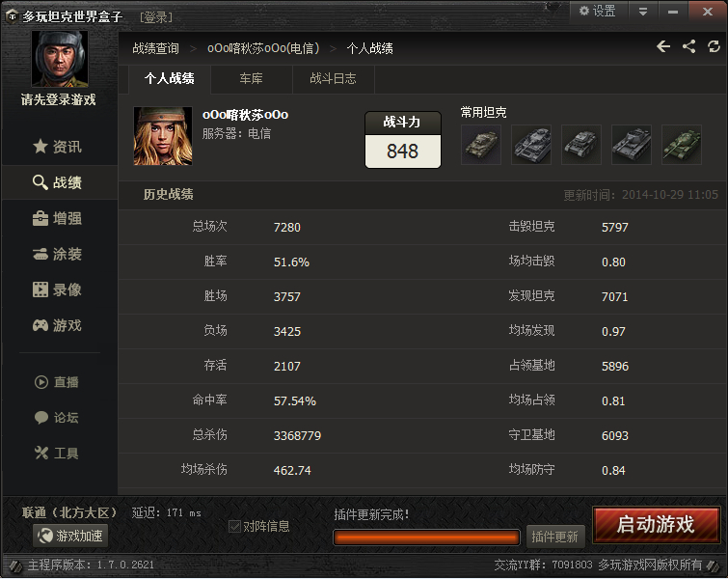Open the 录像 film sidebar item

(x=58, y=289)
